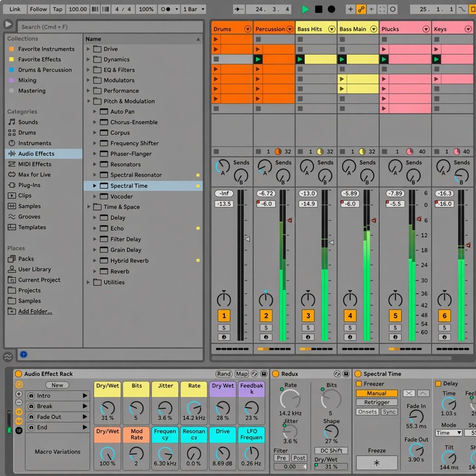The width and height of the screenshot is (476, 476).
Task: Open the User Library
Action: pyautogui.click(x=34, y=269)
